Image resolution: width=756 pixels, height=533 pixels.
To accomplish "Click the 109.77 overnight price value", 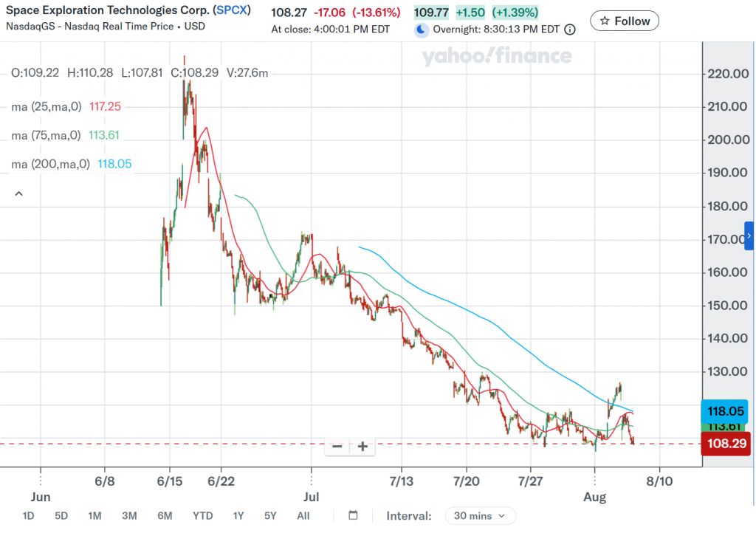I will (431, 13).
